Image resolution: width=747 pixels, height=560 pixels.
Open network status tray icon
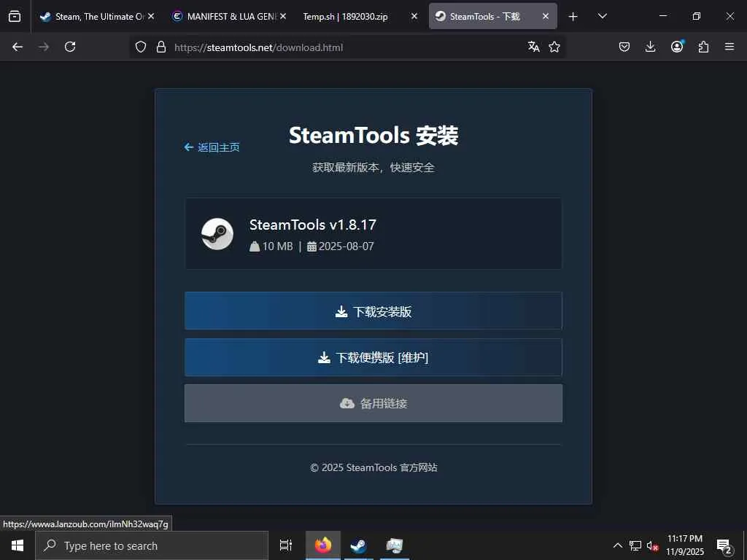pyautogui.click(x=635, y=545)
